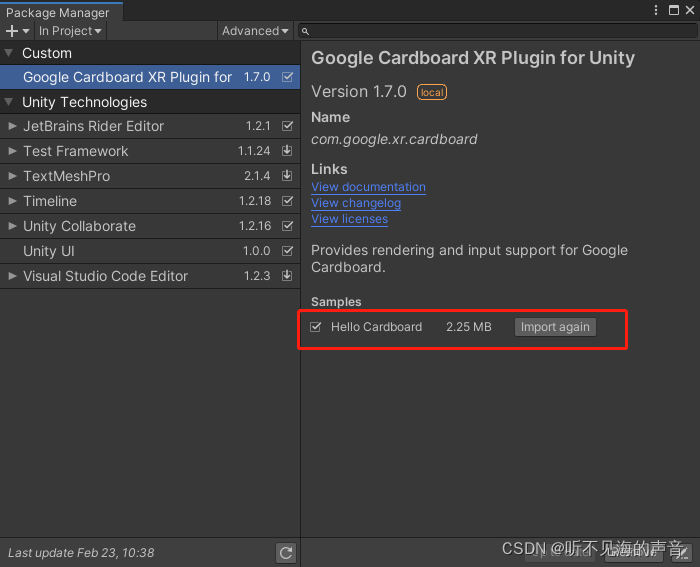Focus the package search field
Image resolution: width=700 pixels, height=567 pixels.
click(x=498, y=31)
